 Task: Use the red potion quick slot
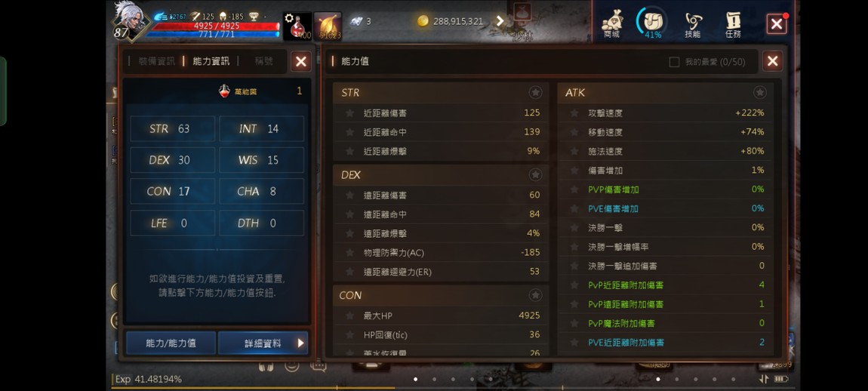[297, 26]
